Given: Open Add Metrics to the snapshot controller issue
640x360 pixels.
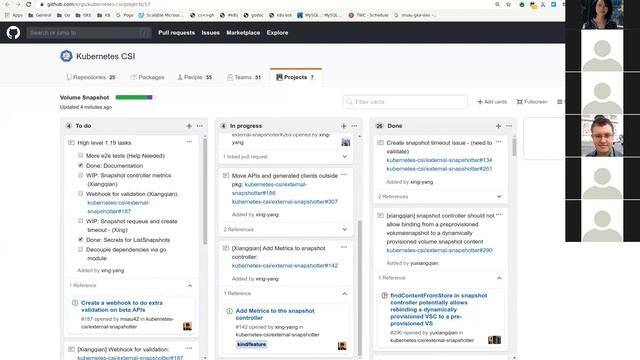Looking at the screenshot, I should [275, 314].
